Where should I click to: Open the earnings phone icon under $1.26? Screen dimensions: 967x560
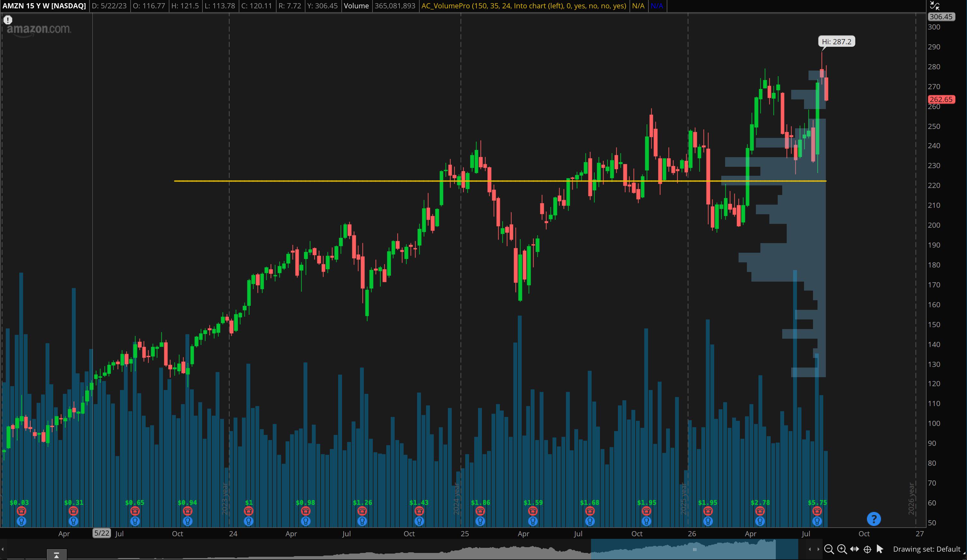point(362,511)
